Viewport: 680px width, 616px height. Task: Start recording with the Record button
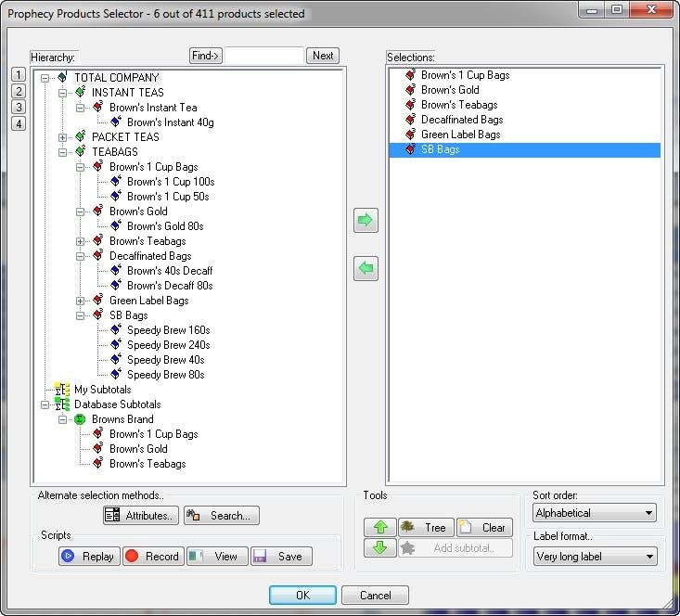pyautogui.click(x=152, y=557)
